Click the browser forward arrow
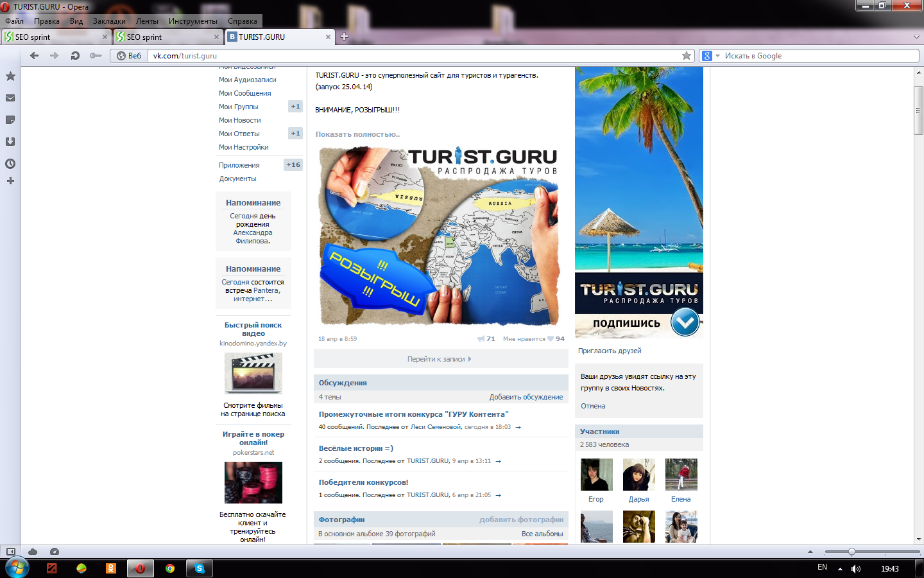This screenshot has height=578, width=924. 55,56
